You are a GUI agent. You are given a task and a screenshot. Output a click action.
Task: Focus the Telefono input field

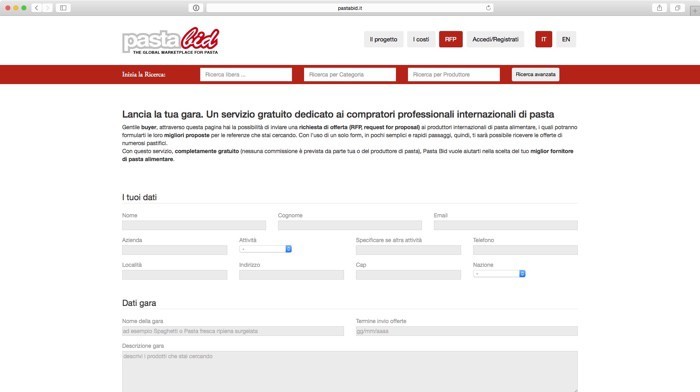pyautogui.click(x=525, y=250)
